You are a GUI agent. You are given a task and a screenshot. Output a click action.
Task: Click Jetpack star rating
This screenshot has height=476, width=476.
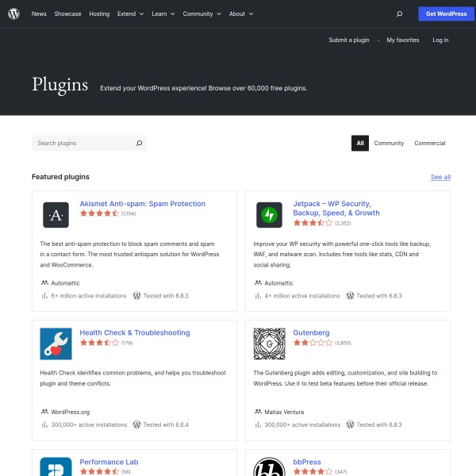tap(313, 223)
